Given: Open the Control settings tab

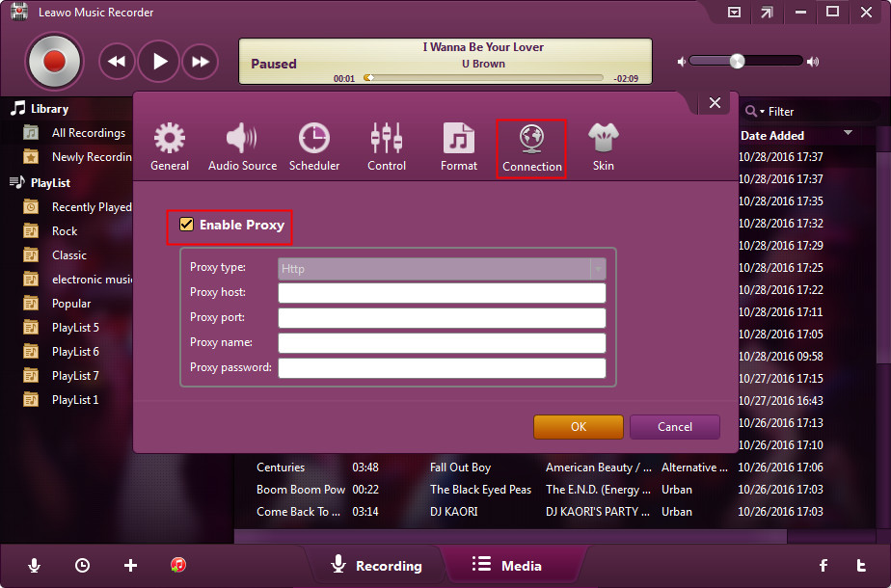Looking at the screenshot, I should (x=387, y=147).
